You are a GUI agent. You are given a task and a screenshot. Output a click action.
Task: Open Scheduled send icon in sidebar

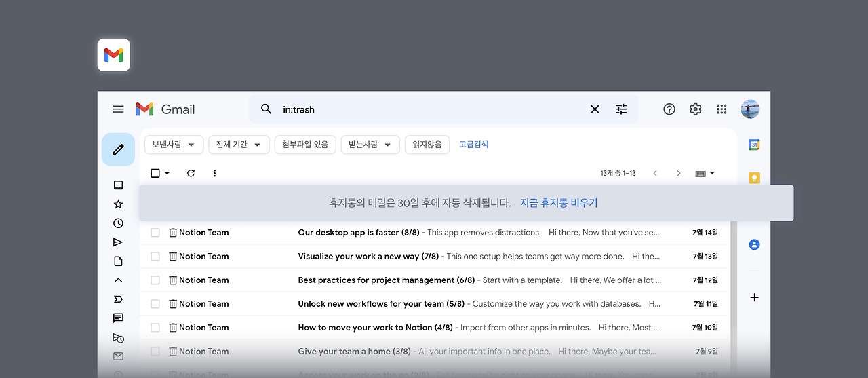(x=118, y=337)
